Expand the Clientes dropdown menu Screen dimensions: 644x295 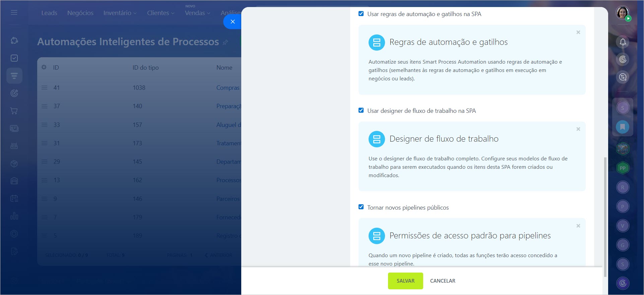tap(160, 13)
